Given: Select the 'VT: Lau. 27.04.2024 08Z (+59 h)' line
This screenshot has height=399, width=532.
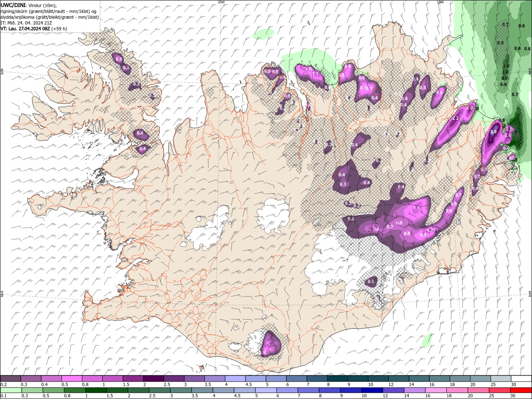Looking at the screenshot, I should (34, 29).
